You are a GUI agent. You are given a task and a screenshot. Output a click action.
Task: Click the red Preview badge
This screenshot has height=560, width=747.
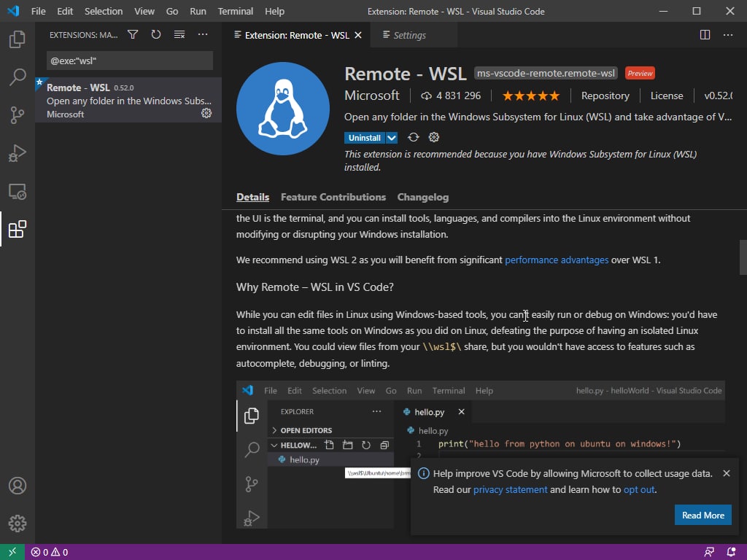[x=640, y=74]
